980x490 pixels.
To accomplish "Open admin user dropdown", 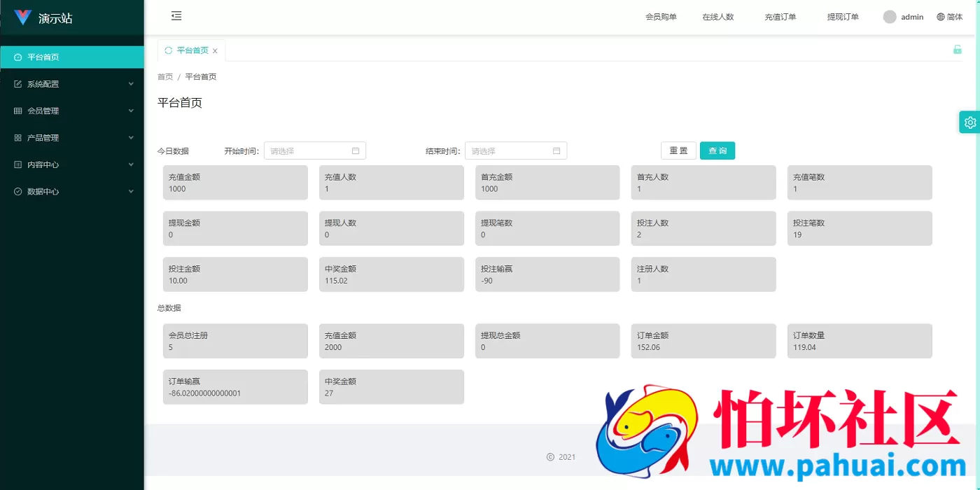I will [x=904, y=17].
